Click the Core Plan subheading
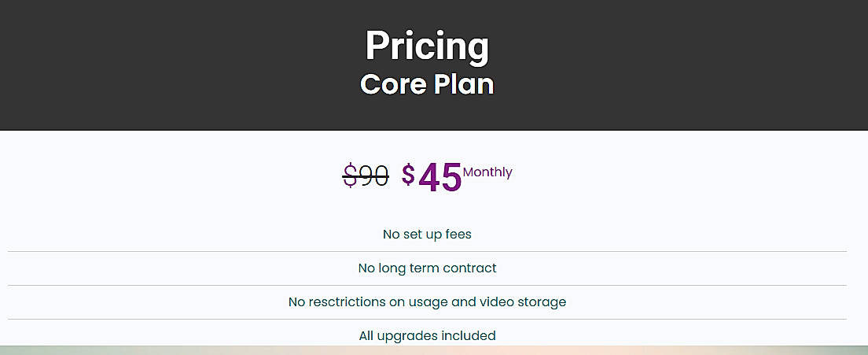The width and height of the screenshot is (868, 355). pyautogui.click(x=427, y=84)
